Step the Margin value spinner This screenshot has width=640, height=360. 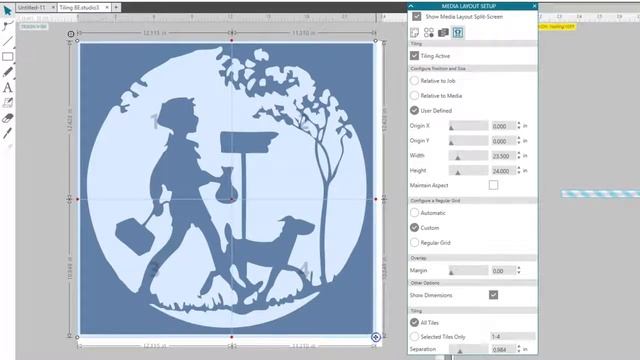519,270
